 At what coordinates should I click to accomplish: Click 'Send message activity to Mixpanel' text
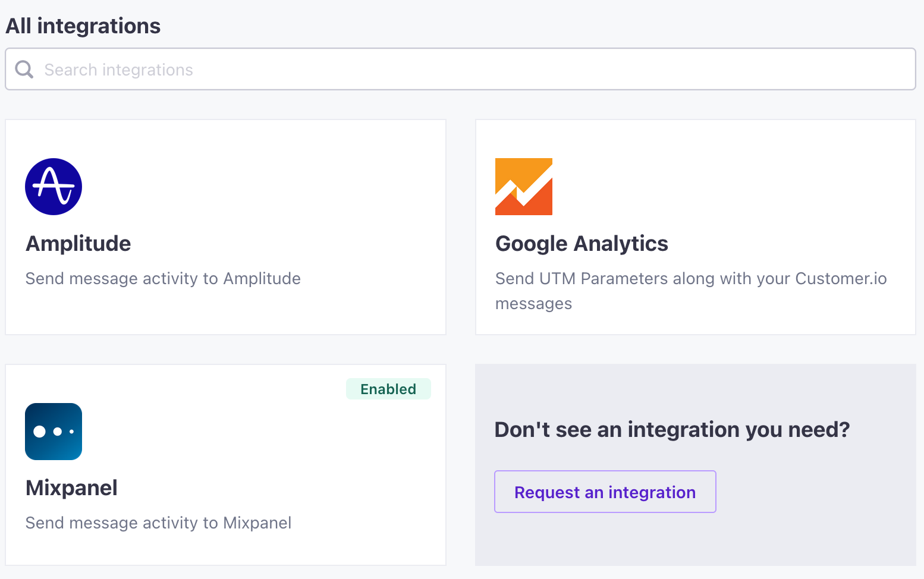point(158,523)
